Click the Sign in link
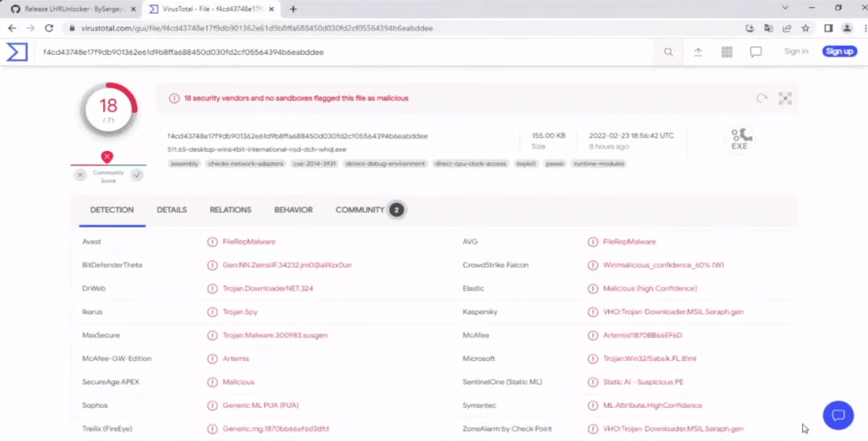The height and width of the screenshot is (441, 868). [796, 52]
